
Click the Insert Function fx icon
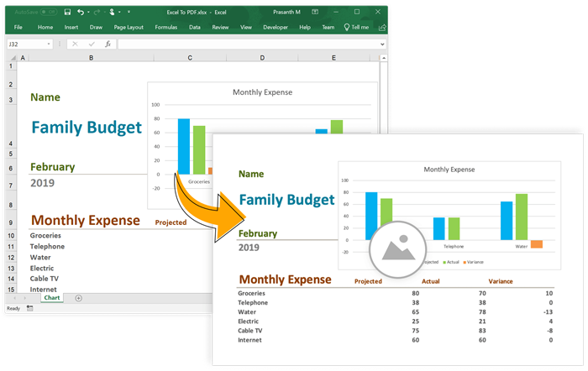click(x=108, y=44)
